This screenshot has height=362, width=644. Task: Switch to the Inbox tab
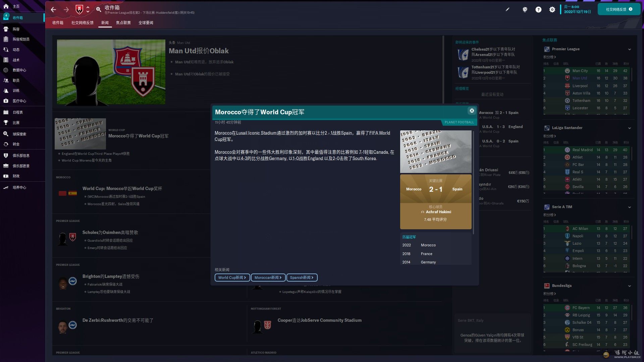[58, 23]
